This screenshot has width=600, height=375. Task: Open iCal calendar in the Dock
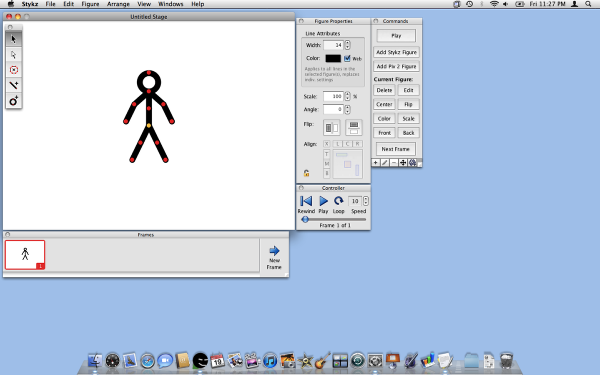coord(217,361)
